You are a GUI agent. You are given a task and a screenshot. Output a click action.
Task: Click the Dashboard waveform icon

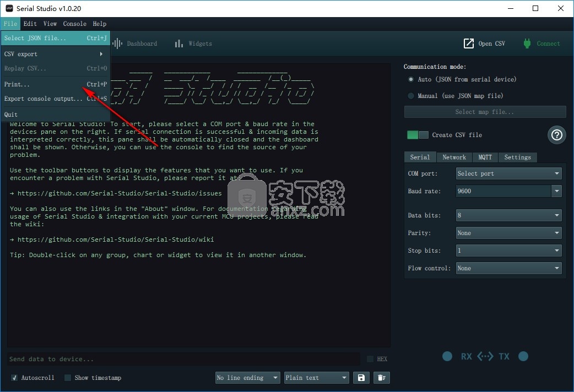pyautogui.click(x=117, y=43)
